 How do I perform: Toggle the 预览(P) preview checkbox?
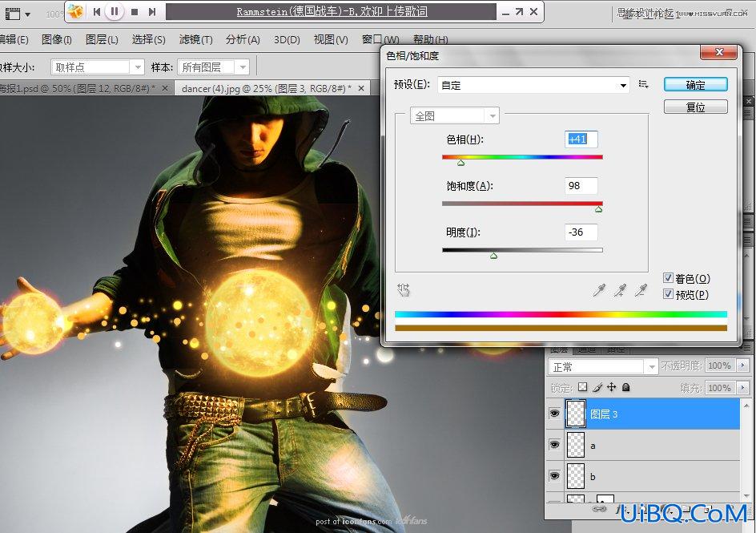click(668, 294)
